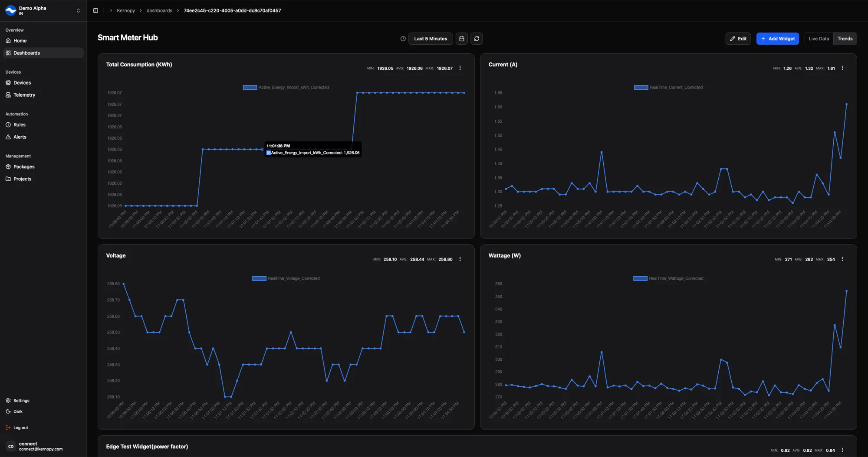Image resolution: width=868 pixels, height=457 pixels.
Task: Toggle the Realtime_Voltage_Corrected legend swatch
Action: click(259, 278)
